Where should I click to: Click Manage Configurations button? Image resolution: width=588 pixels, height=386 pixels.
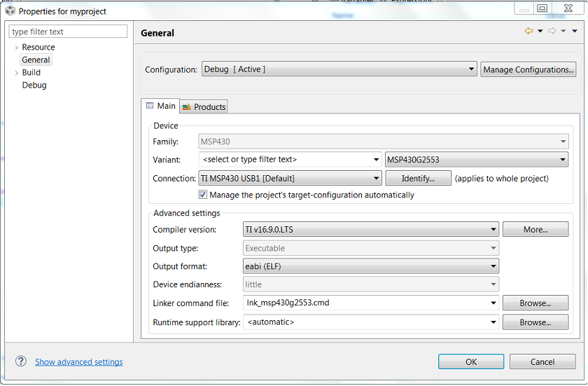click(528, 69)
